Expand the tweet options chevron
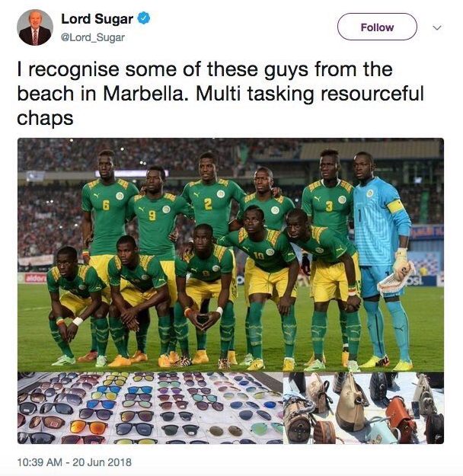The image size is (463, 476). [437, 27]
